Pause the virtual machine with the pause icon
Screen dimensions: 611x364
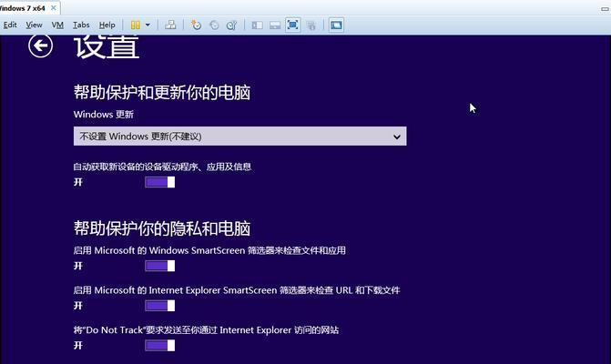coord(135,25)
